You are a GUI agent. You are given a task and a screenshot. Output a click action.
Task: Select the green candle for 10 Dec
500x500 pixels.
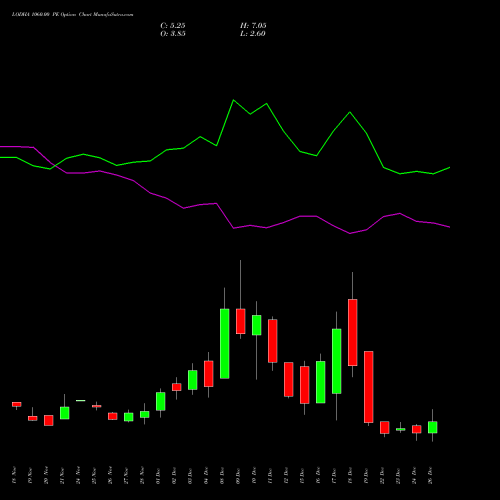[257, 325]
